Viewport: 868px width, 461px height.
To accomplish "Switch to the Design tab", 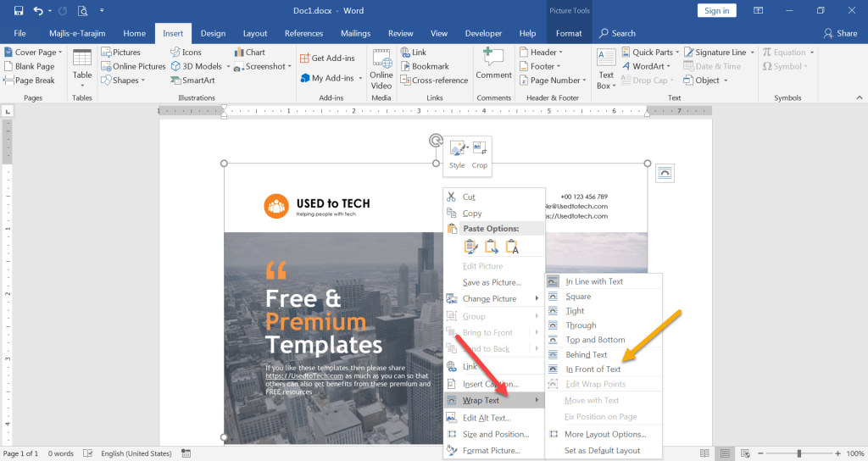I will (213, 33).
